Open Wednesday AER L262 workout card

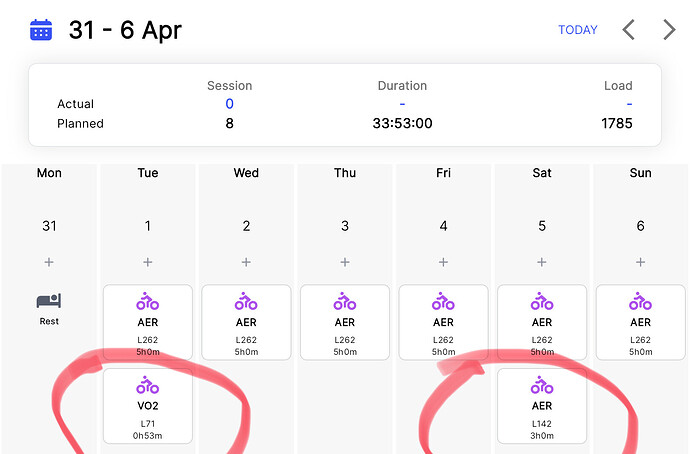click(246, 322)
